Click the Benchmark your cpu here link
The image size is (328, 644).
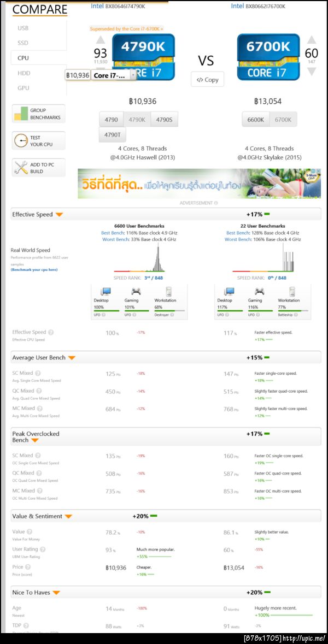[34, 269]
